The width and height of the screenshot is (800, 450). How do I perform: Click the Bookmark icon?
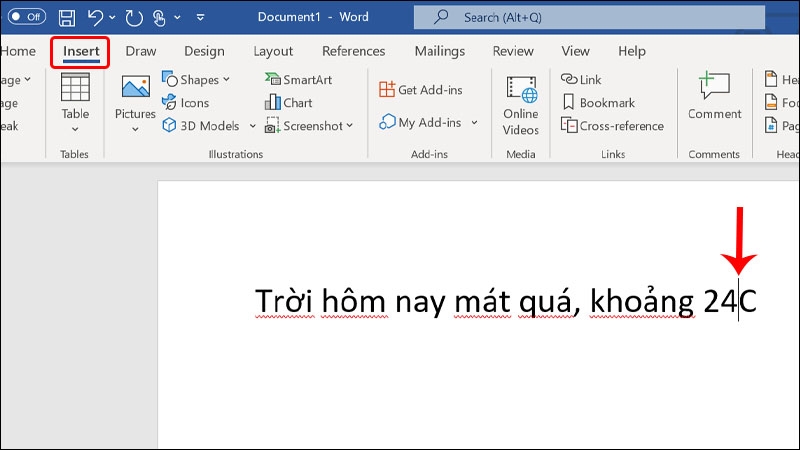click(x=568, y=102)
